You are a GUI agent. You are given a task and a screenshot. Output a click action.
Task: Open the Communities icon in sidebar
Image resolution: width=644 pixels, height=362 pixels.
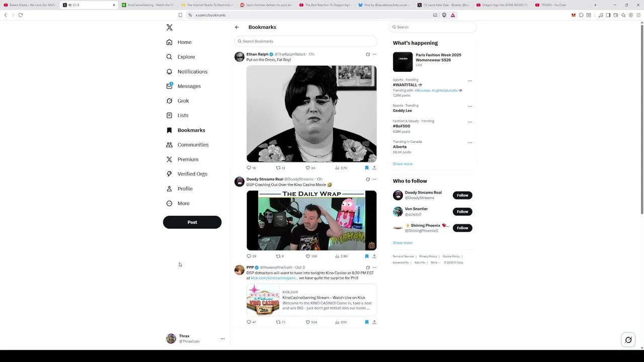click(169, 145)
